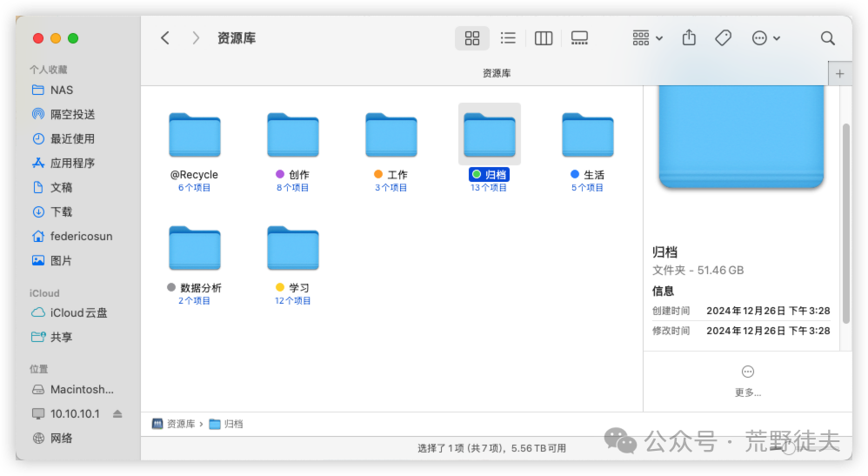The image size is (868, 476).
Task: Go forward with the right chevron
Action: point(196,37)
